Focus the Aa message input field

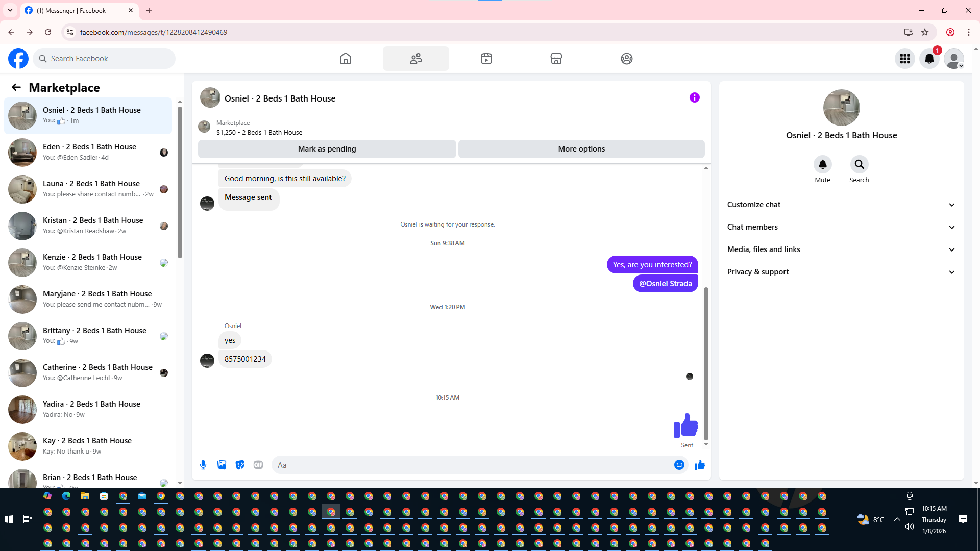(472, 465)
